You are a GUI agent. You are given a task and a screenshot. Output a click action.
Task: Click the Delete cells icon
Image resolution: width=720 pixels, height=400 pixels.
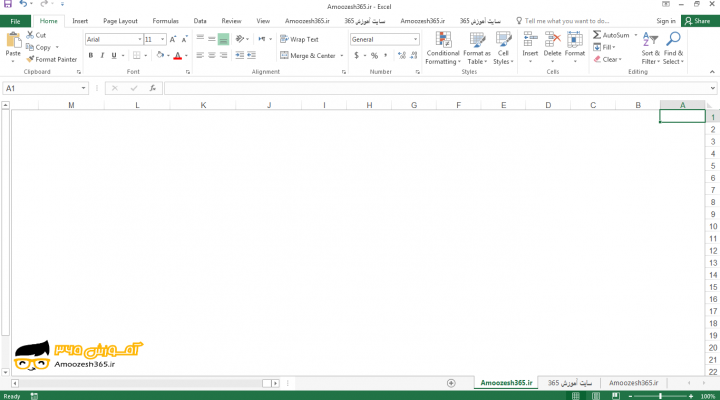click(552, 39)
